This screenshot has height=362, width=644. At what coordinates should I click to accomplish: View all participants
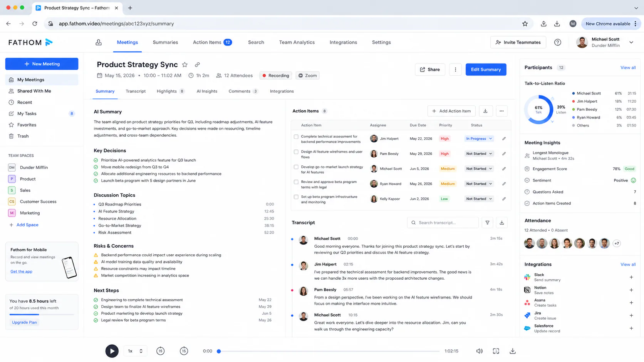click(x=628, y=68)
